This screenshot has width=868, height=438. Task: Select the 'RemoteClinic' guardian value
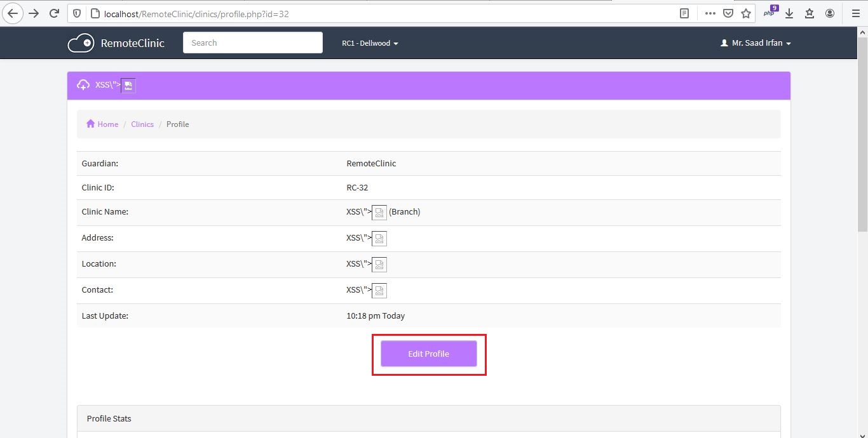point(371,164)
